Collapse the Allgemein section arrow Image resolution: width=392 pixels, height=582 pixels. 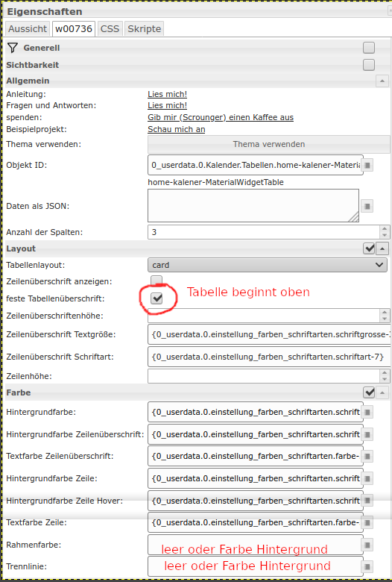[382, 81]
